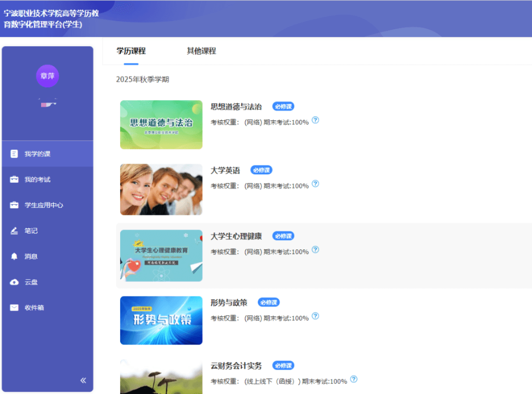532x394 pixels.
Task: Click the 云盘 cloud upload icon
Action: (x=14, y=282)
